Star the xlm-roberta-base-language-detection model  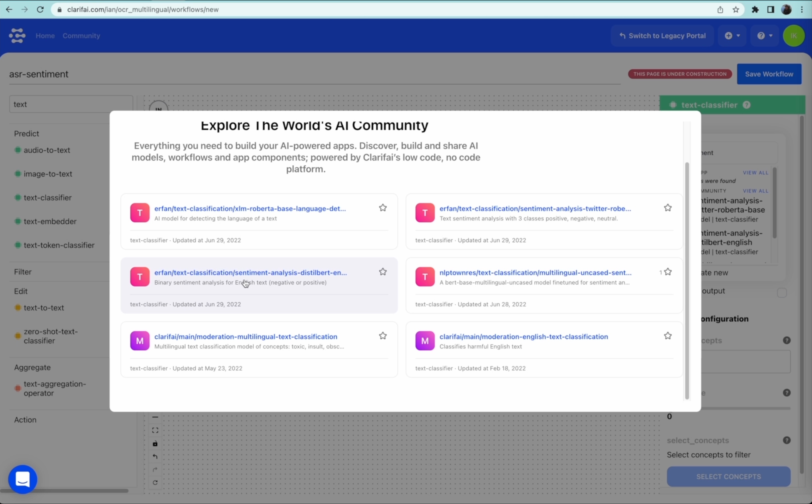point(383,208)
